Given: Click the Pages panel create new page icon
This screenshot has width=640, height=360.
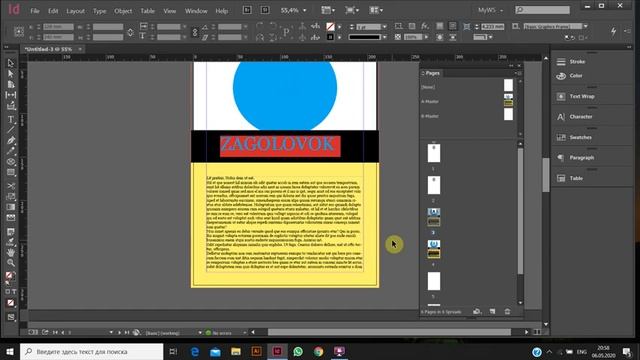Looking at the screenshot, I should click(x=493, y=311).
